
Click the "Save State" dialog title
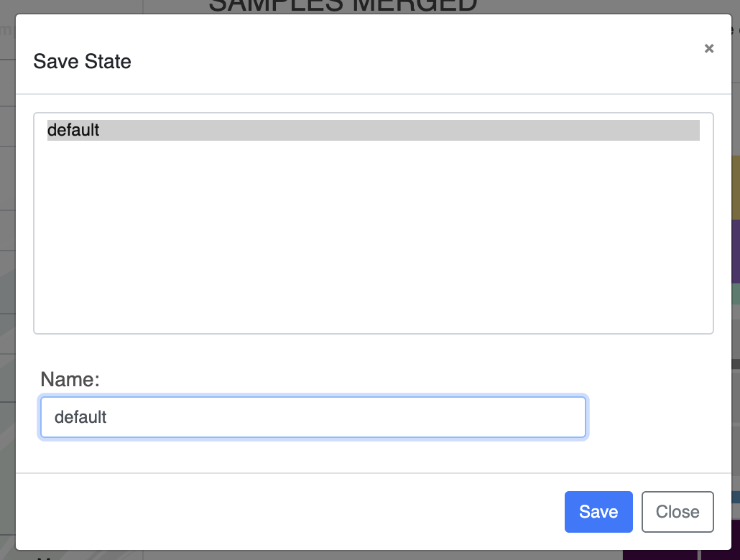pyautogui.click(x=83, y=62)
